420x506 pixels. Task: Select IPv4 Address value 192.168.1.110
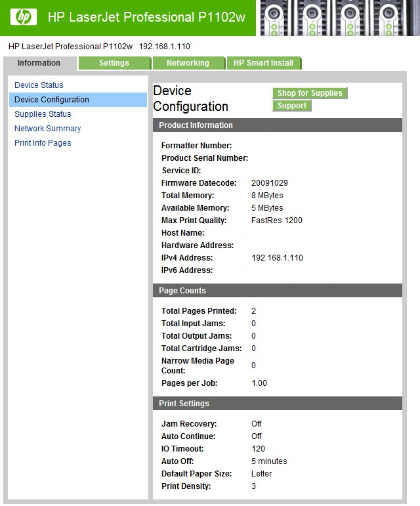[278, 258]
